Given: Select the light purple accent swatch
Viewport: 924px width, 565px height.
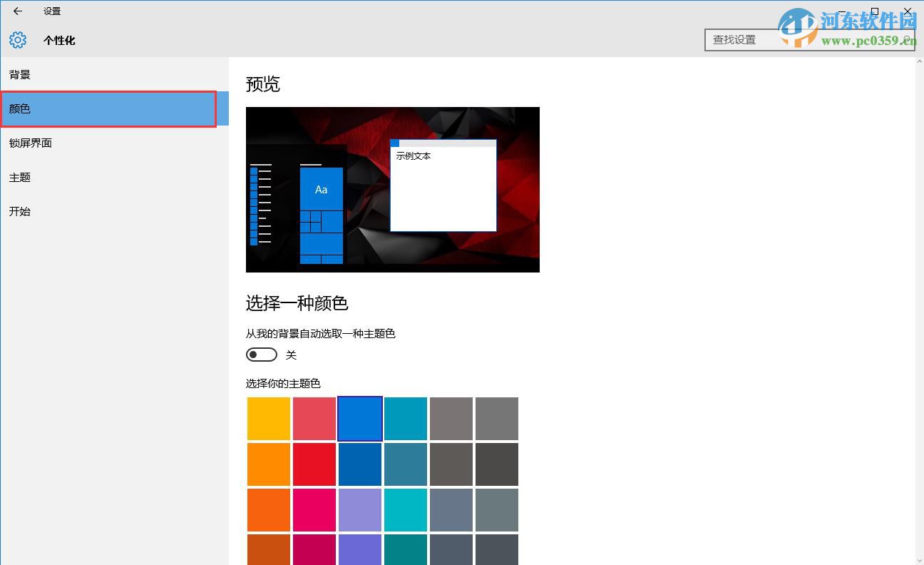Looking at the screenshot, I should tap(359, 509).
